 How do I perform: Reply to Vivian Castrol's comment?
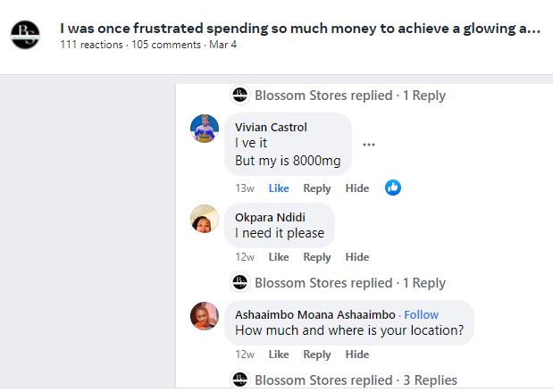[x=317, y=188]
